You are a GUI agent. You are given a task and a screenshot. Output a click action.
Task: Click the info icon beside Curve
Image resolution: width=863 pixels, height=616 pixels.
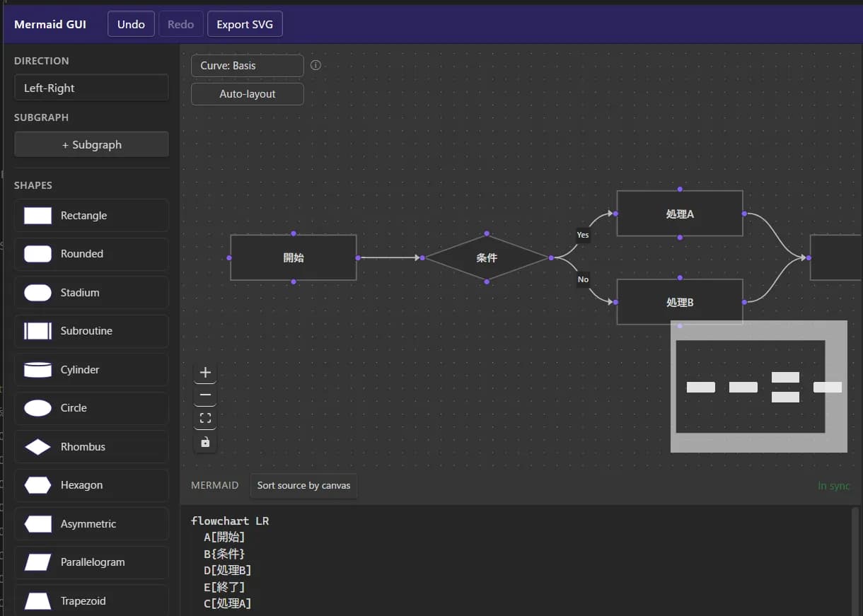click(x=316, y=65)
